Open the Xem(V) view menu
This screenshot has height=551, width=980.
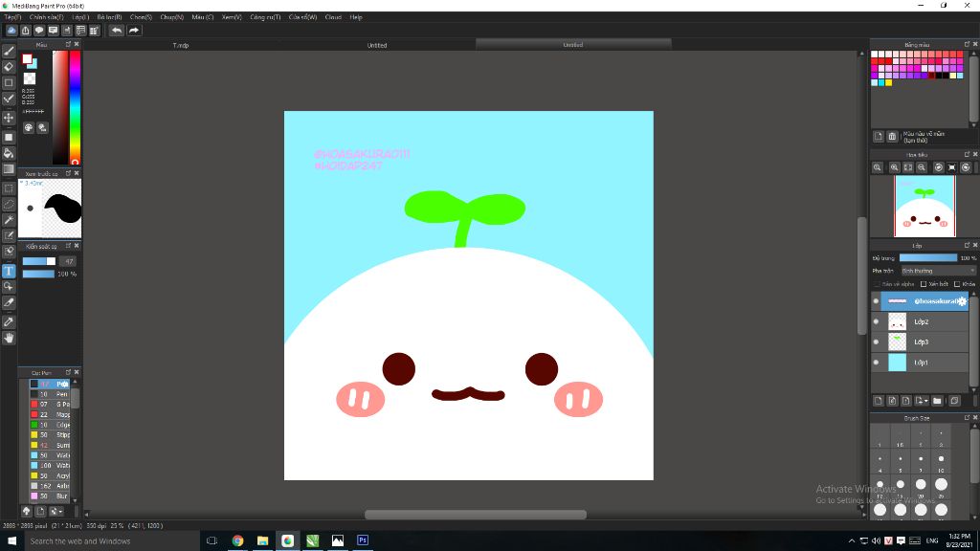232,17
